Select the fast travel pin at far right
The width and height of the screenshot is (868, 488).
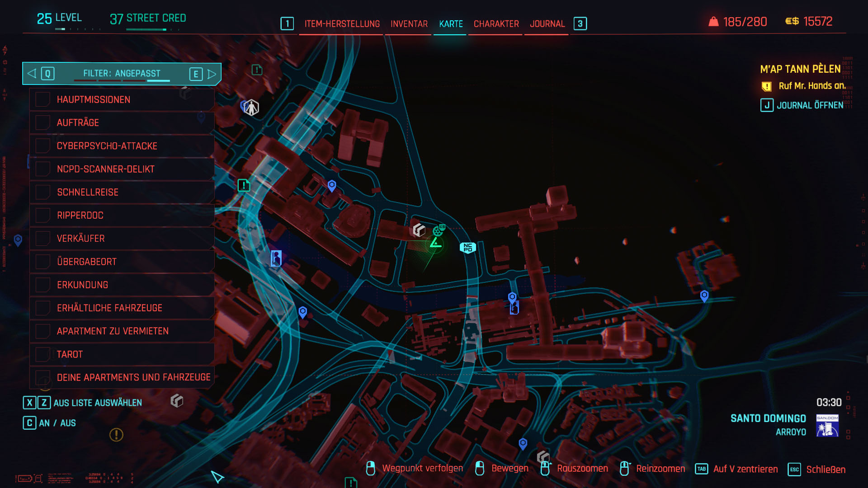(x=704, y=296)
